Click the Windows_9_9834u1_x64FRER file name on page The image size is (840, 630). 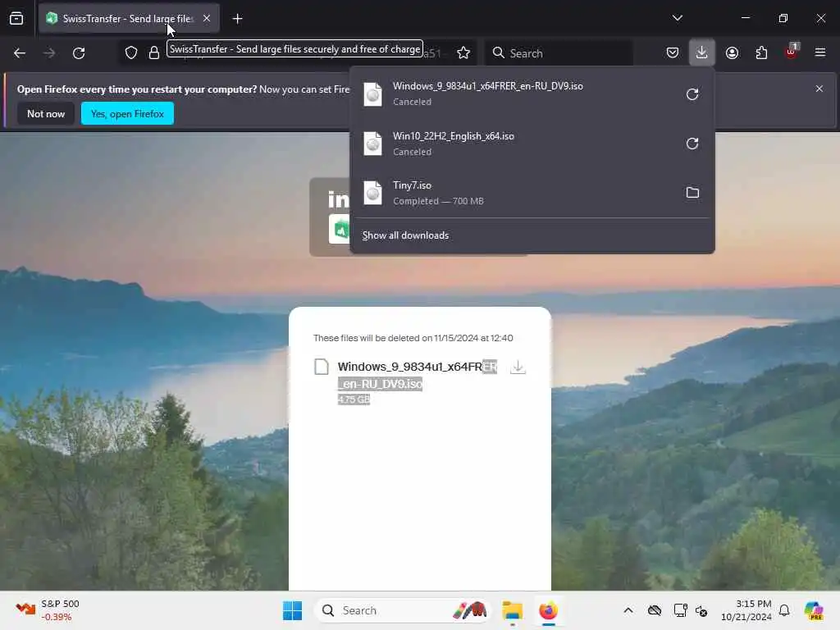(418, 375)
